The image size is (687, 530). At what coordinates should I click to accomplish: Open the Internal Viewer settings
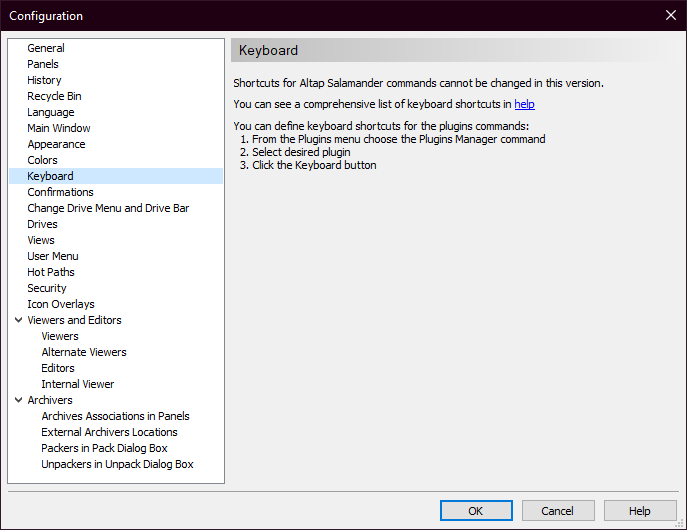tap(77, 384)
